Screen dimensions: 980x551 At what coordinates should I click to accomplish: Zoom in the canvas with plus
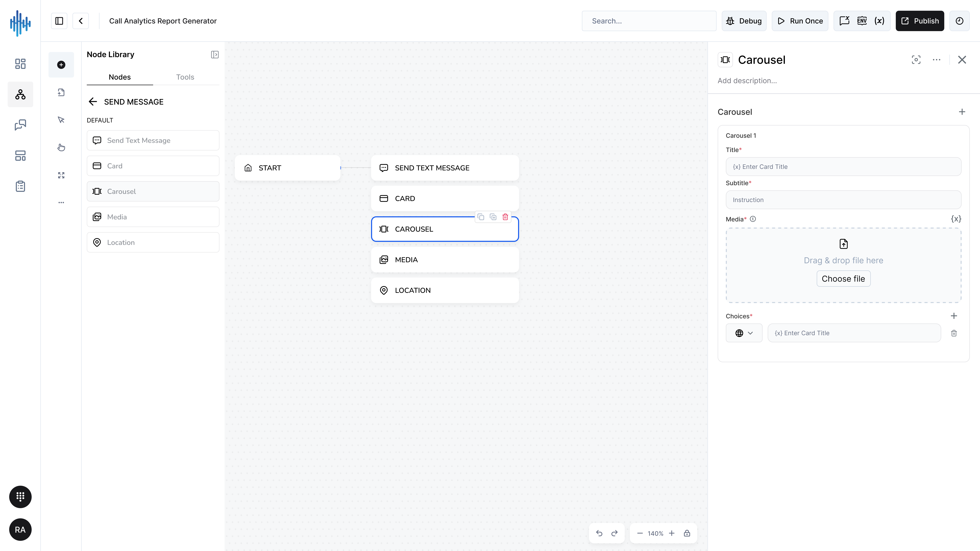pyautogui.click(x=672, y=533)
